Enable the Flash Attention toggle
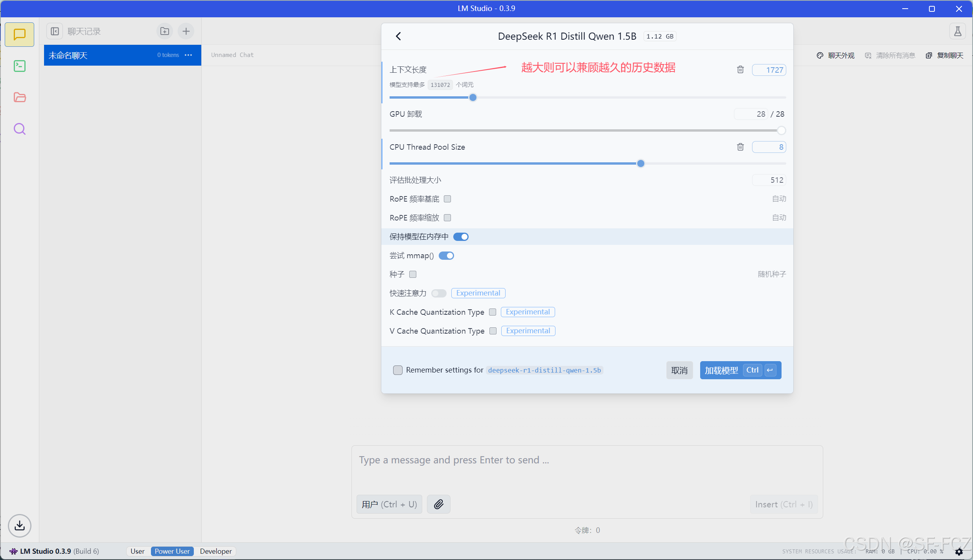This screenshot has height=560, width=973. click(x=439, y=293)
